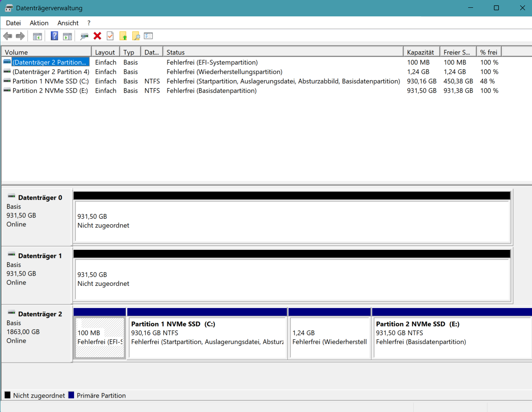This screenshot has height=412, width=532.
Task: Click drive icon of selected EFI volume row
Action: (x=7, y=62)
